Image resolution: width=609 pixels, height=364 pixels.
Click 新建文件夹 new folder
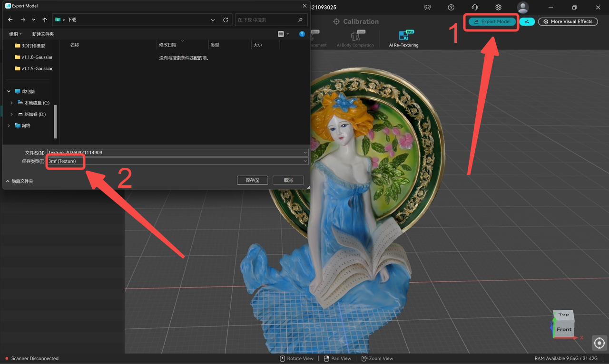[x=43, y=34]
